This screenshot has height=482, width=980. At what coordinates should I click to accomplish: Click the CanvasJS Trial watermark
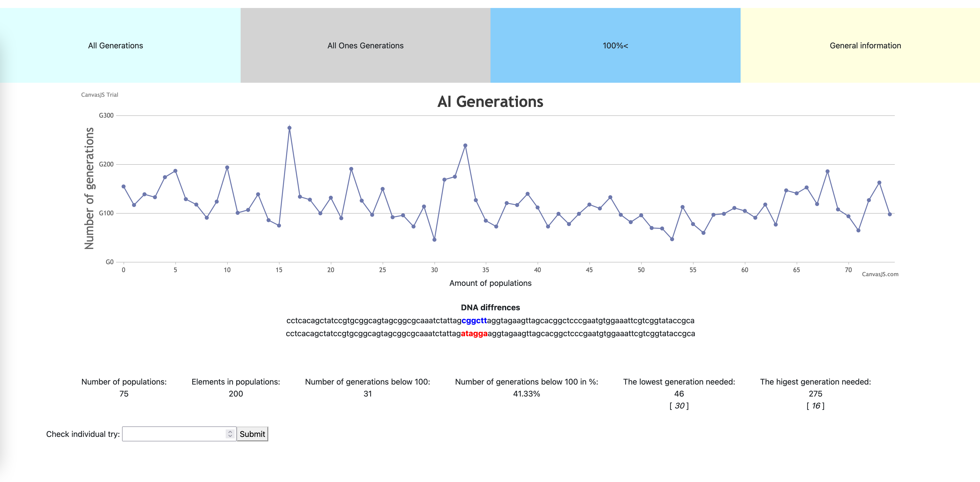(100, 95)
